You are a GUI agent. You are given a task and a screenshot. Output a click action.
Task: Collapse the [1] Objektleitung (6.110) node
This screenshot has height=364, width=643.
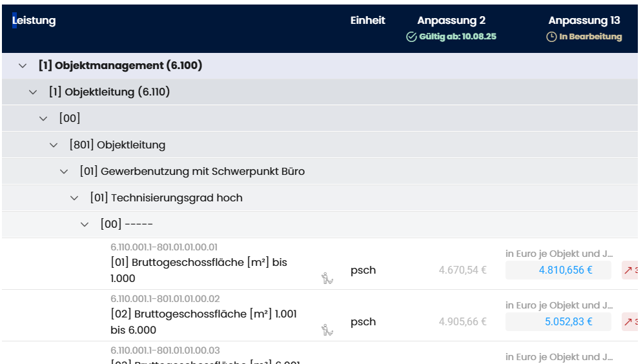(x=34, y=92)
